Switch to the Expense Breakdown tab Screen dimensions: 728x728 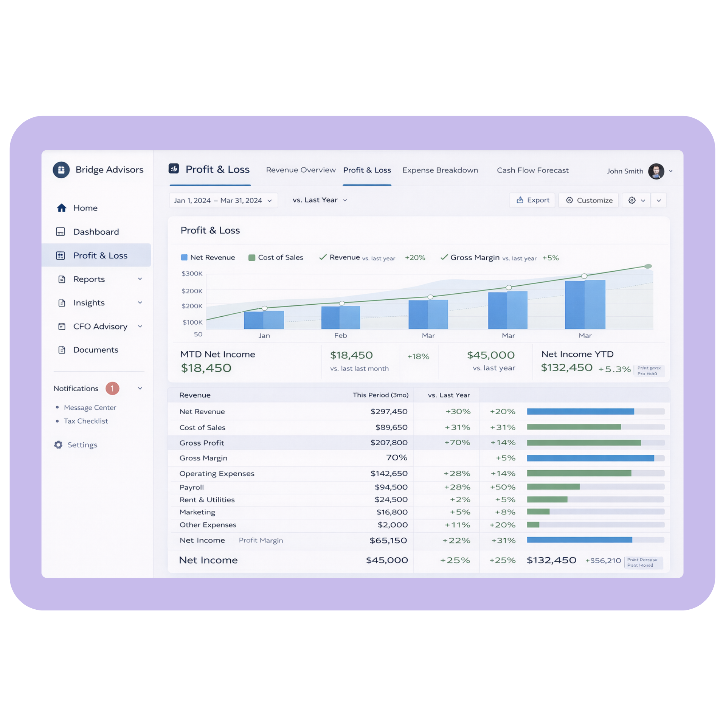[x=440, y=170]
